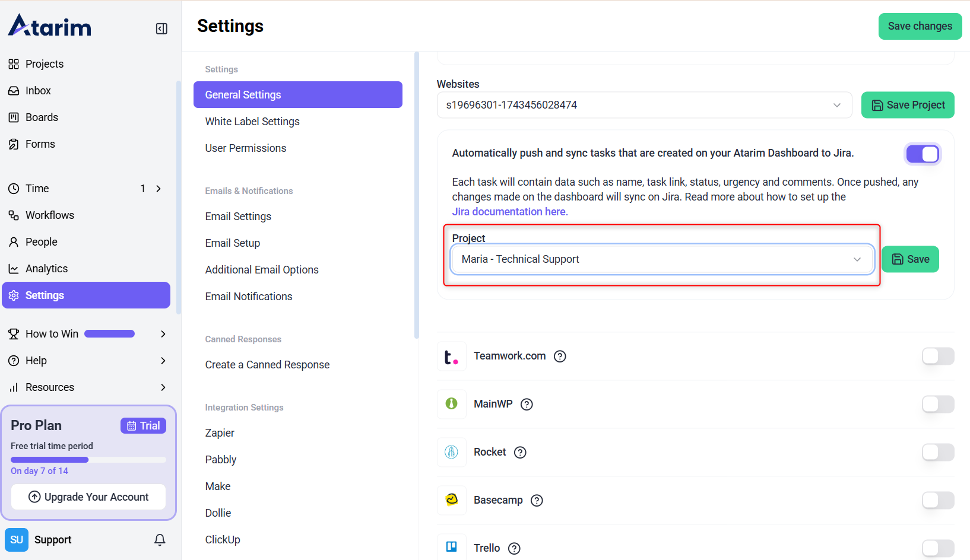Click the free trial progress bar
The width and height of the screenshot is (970, 560).
(x=88, y=460)
